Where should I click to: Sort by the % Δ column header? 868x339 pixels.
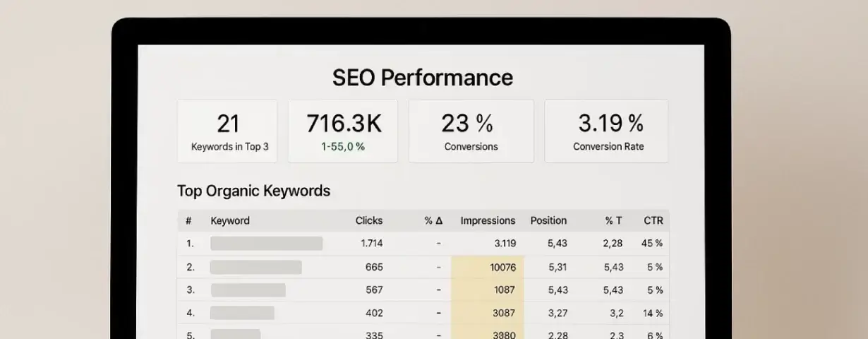coord(433,220)
